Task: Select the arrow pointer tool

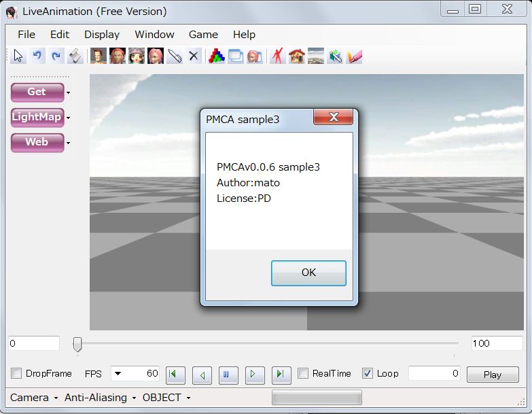Action: tap(18, 56)
